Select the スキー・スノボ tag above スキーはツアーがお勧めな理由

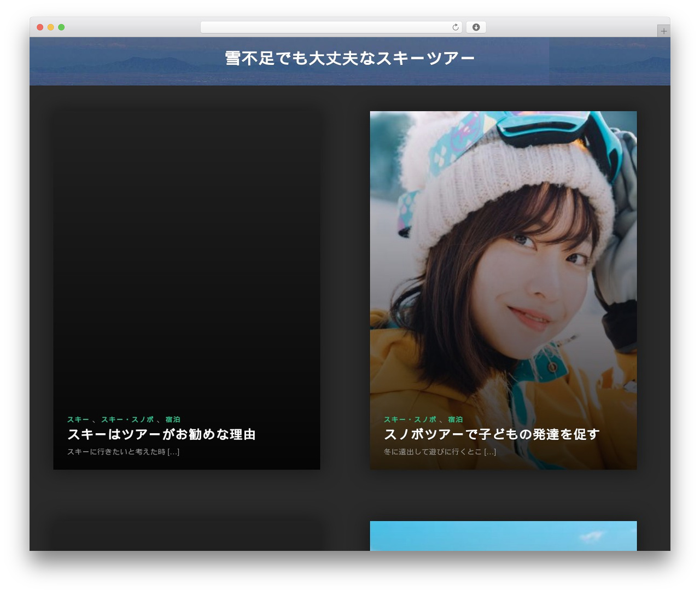(127, 420)
